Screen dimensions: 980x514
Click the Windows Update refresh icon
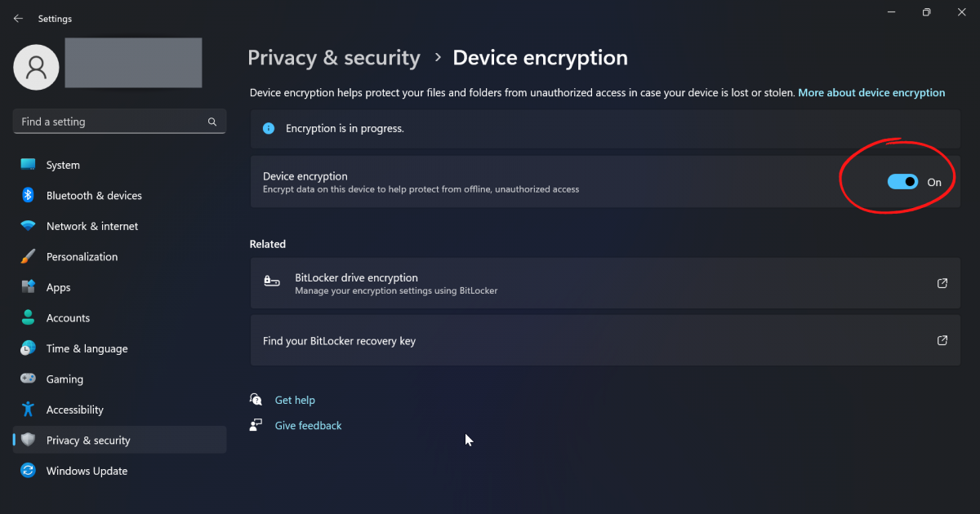coord(29,471)
